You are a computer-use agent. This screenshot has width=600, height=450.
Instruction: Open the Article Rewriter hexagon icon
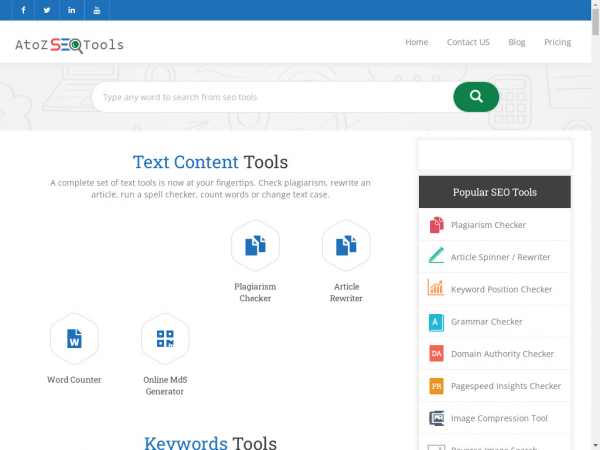[346, 245]
